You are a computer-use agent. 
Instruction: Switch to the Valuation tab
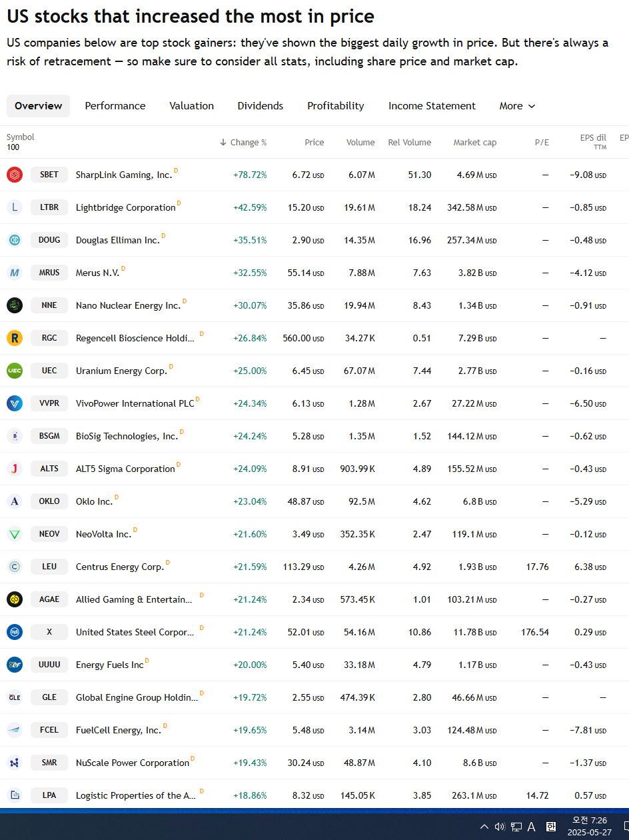pyautogui.click(x=192, y=106)
